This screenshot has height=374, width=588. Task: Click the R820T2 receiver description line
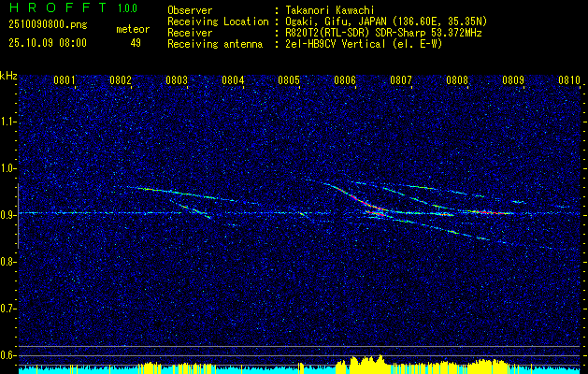(x=383, y=33)
